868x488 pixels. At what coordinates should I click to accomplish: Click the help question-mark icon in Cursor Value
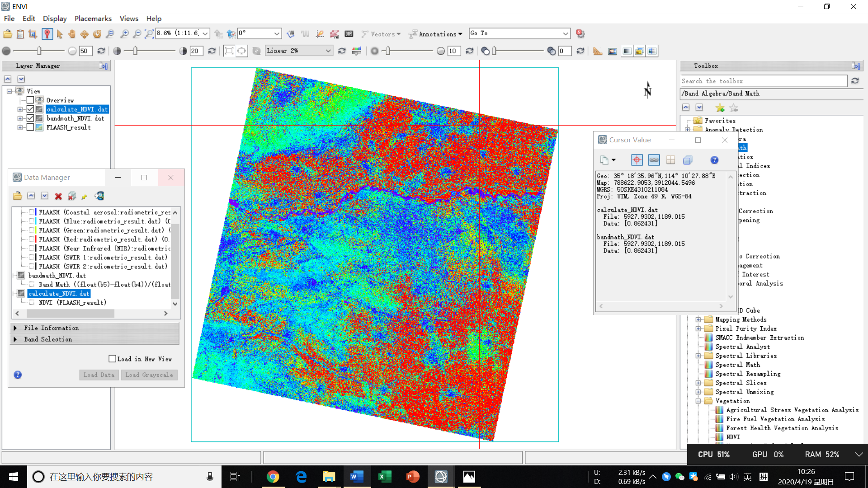pos(714,160)
